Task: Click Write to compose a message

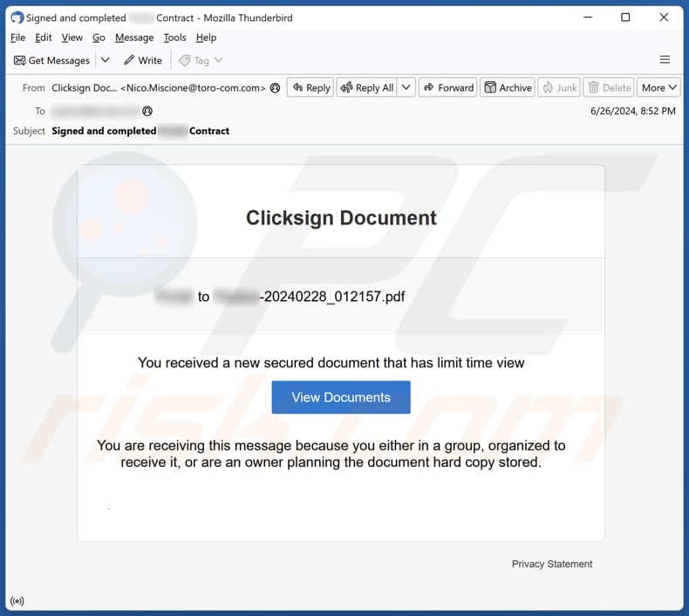Action: pos(143,60)
